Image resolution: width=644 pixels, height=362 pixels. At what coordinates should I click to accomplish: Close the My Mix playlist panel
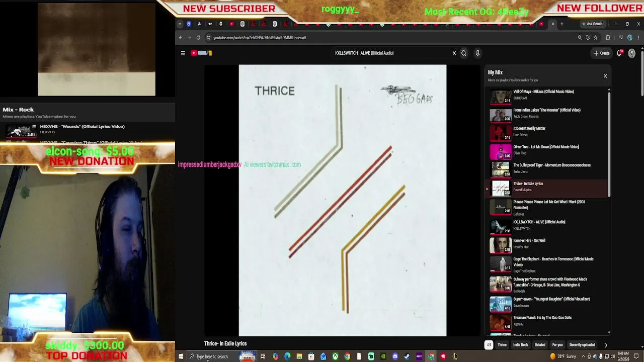pyautogui.click(x=605, y=76)
